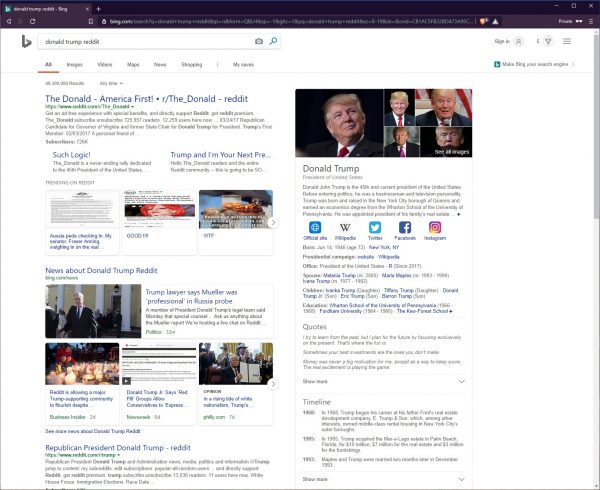Click the Bing logo icon

point(20,42)
